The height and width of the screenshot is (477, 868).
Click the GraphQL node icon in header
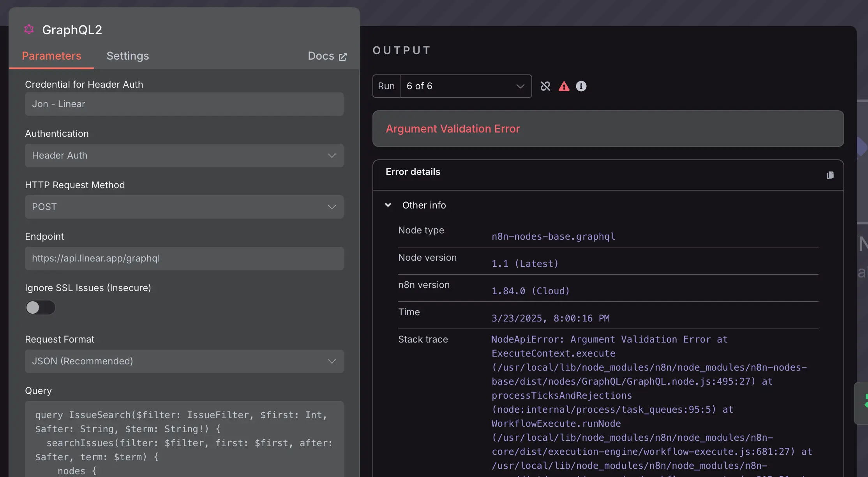29,30
